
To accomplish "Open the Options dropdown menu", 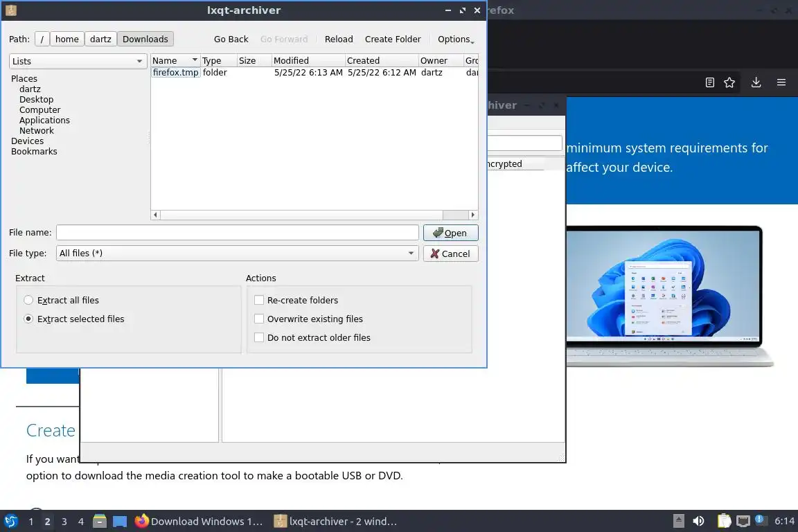I will point(456,39).
